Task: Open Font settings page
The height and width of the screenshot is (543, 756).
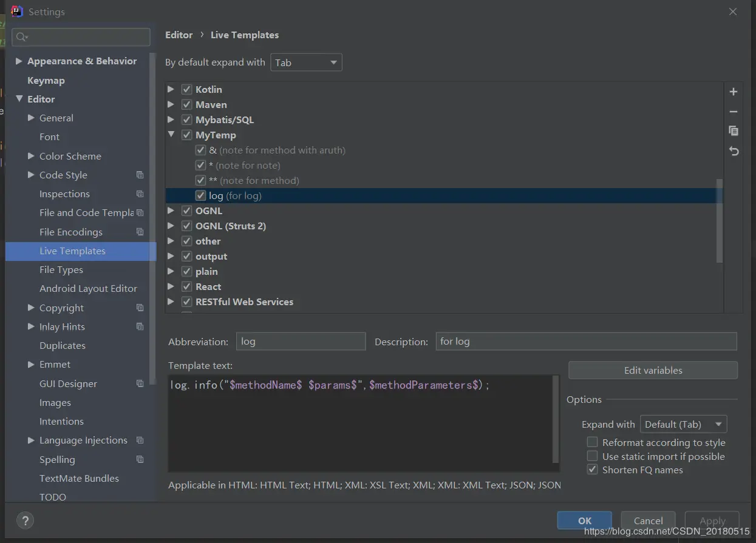Action: pyautogui.click(x=49, y=137)
